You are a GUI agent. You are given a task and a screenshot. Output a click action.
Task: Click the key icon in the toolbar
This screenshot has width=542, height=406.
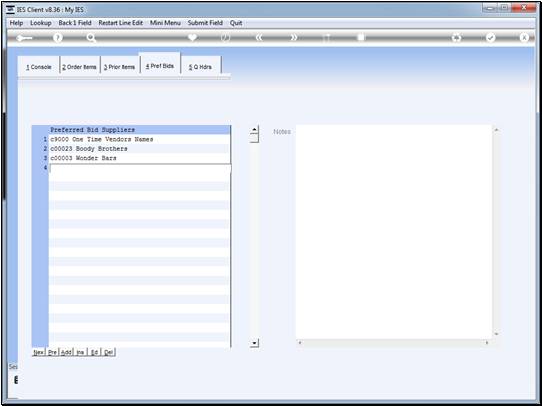(24, 38)
